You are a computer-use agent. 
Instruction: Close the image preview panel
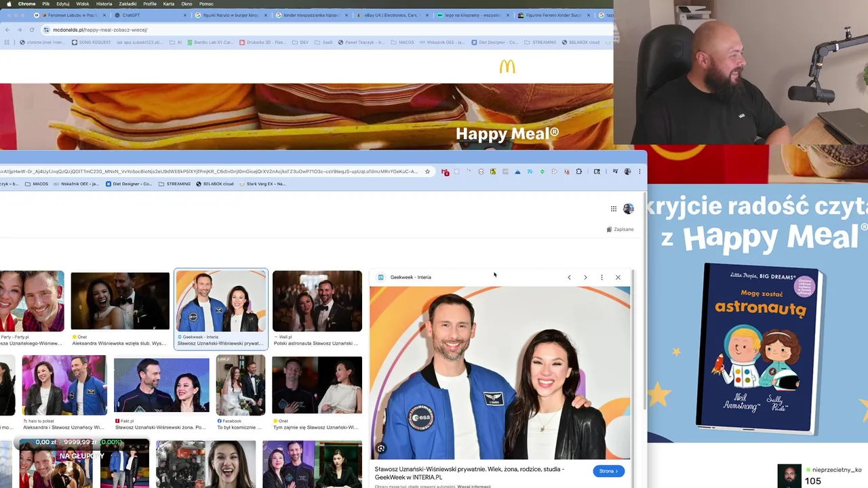pyautogui.click(x=618, y=277)
